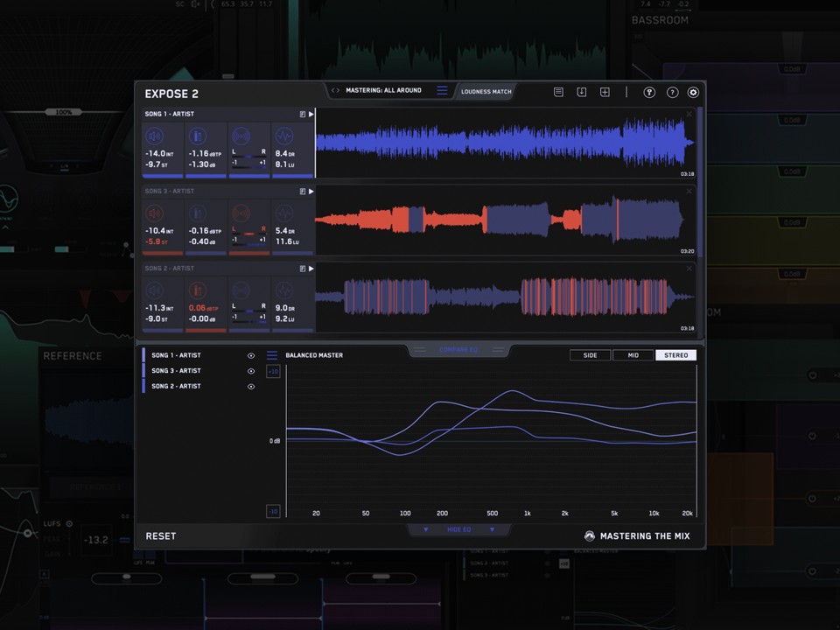Click Song 1 true peak meter icon
Viewport: 840px width, 630px height.
tap(198, 136)
